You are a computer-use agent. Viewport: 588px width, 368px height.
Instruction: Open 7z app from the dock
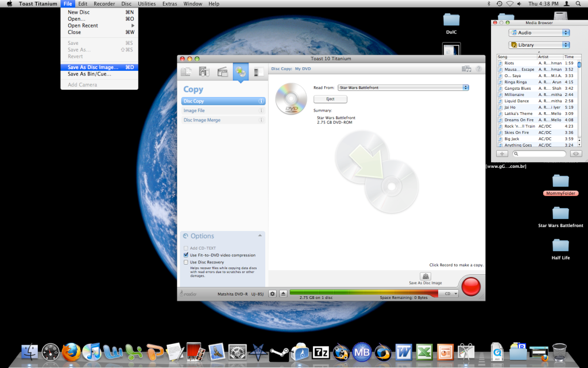pyautogui.click(x=321, y=353)
